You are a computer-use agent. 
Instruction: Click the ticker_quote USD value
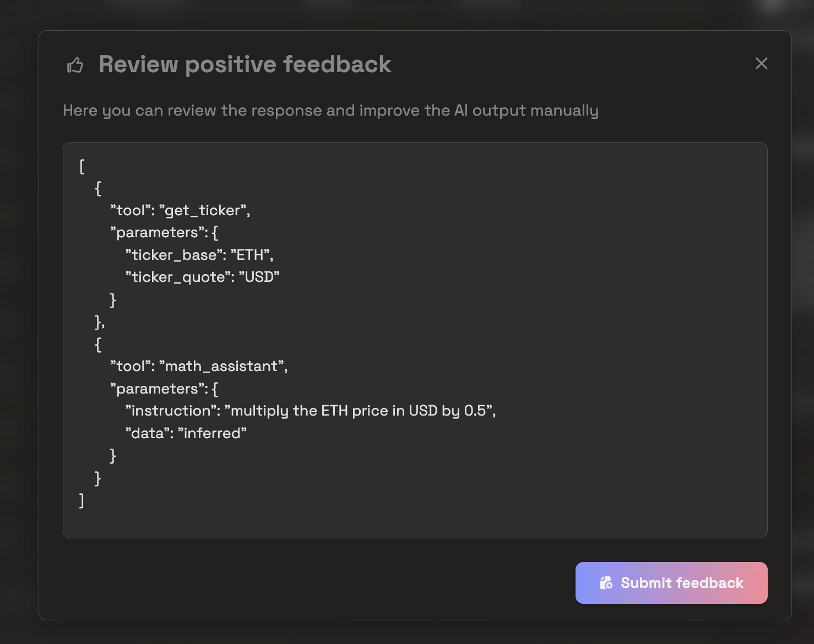pyautogui.click(x=261, y=277)
